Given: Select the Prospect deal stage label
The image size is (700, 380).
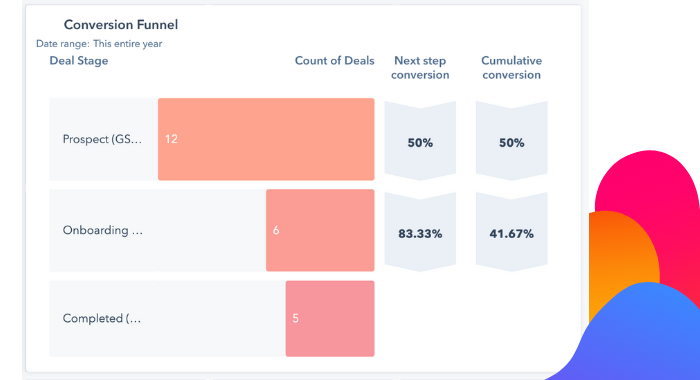Looking at the screenshot, I should coord(102,139).
